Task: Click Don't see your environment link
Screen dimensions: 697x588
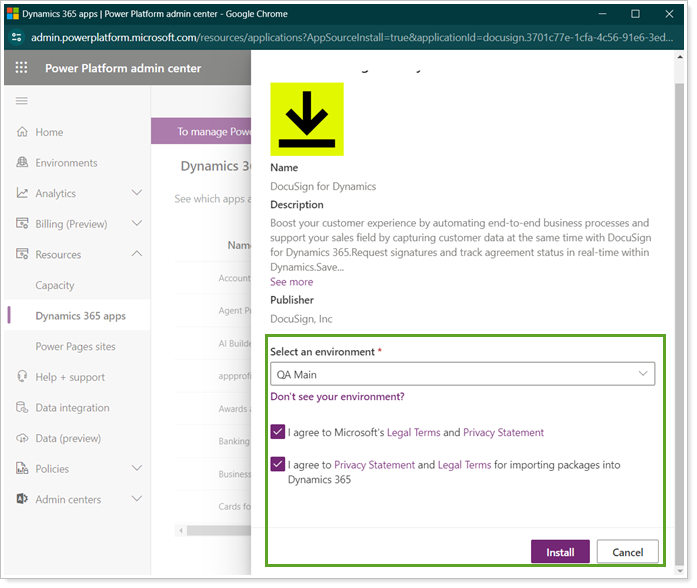Action: pos(337,397)
